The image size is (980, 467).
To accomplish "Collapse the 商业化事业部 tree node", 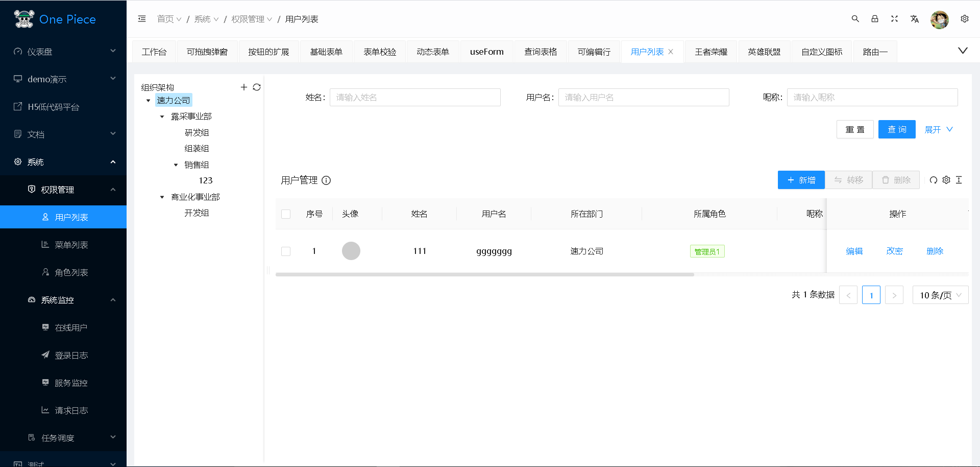I will click(162, 197).
